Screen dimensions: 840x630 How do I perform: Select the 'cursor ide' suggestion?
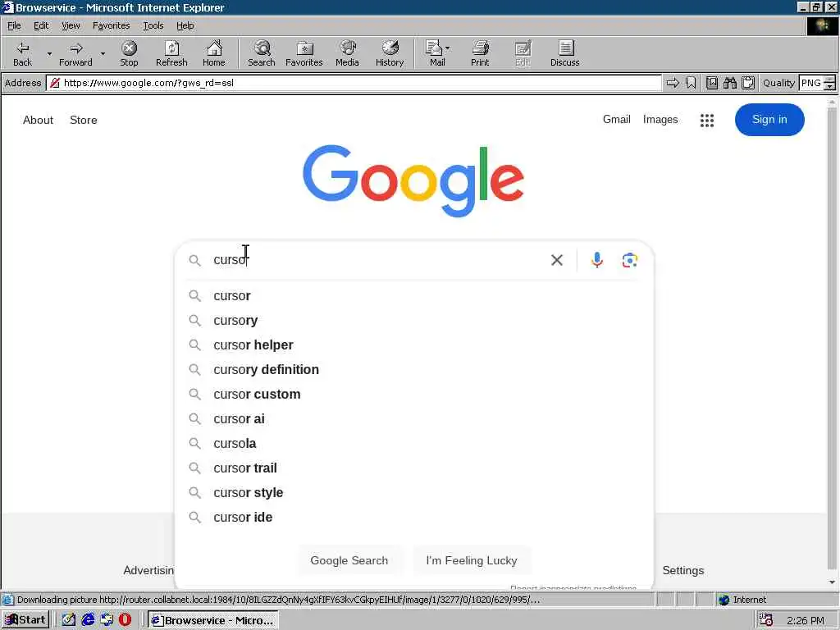pyautogui.click(x=413, y=518)
